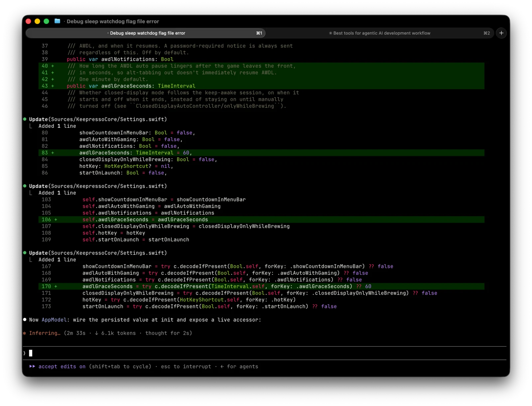Click the '⌘1' shortcut label on first tab

pyautogui.click(x=259, y=33)
